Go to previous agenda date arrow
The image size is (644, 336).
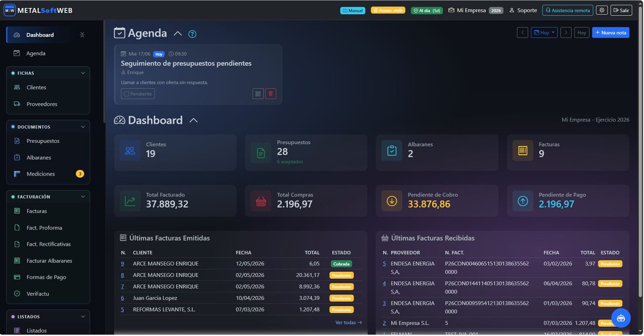click(x=522, y=33)
